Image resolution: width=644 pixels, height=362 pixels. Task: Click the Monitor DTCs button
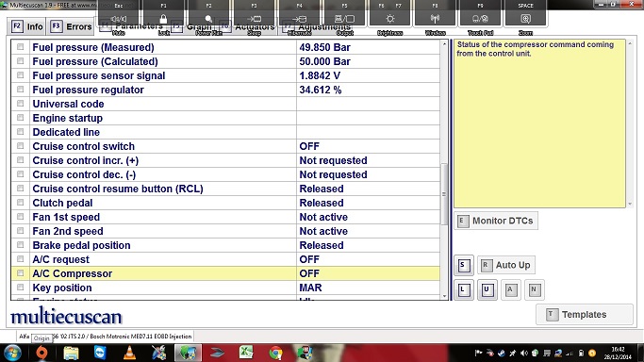(x=496, y=221)
